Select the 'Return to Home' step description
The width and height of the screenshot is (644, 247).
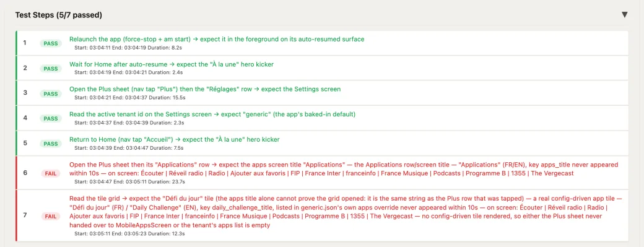[175, 139]
